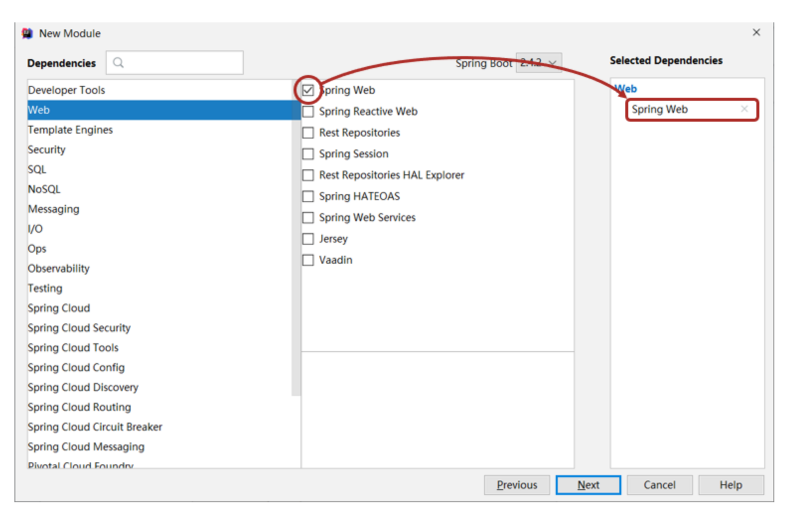
Task: Choose the Testing category
Action: (x=160, y=289)
